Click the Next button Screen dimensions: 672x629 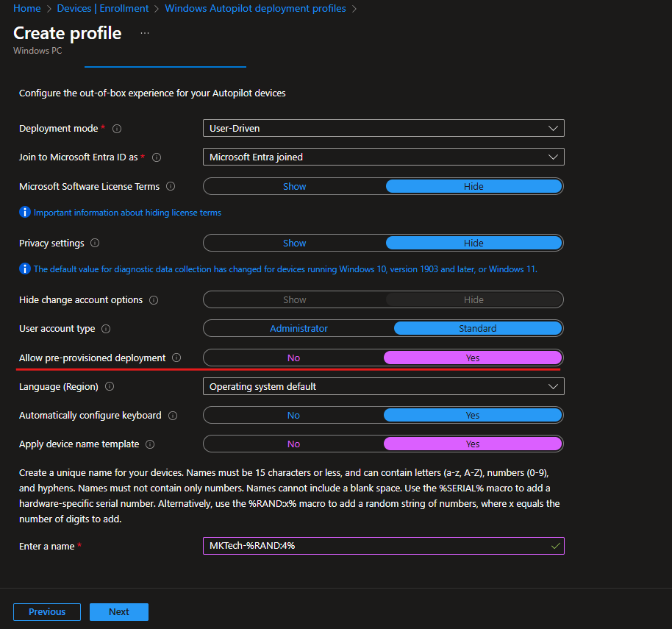tap(118, 611)
